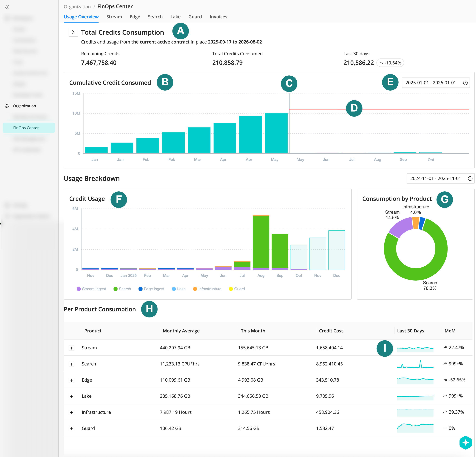Click the Organization hierarchy icon in sidebar
This screenshot has width=476, height=457.
point(7,106)
